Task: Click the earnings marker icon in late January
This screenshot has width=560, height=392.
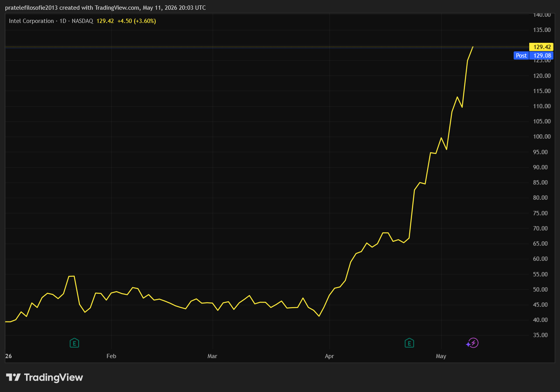Action: (74, 343)
